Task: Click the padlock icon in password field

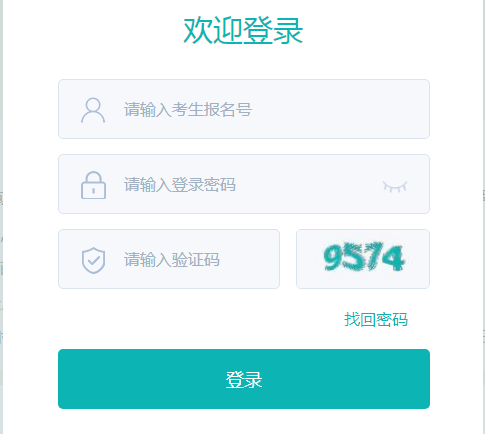Action: coord(93,185)
